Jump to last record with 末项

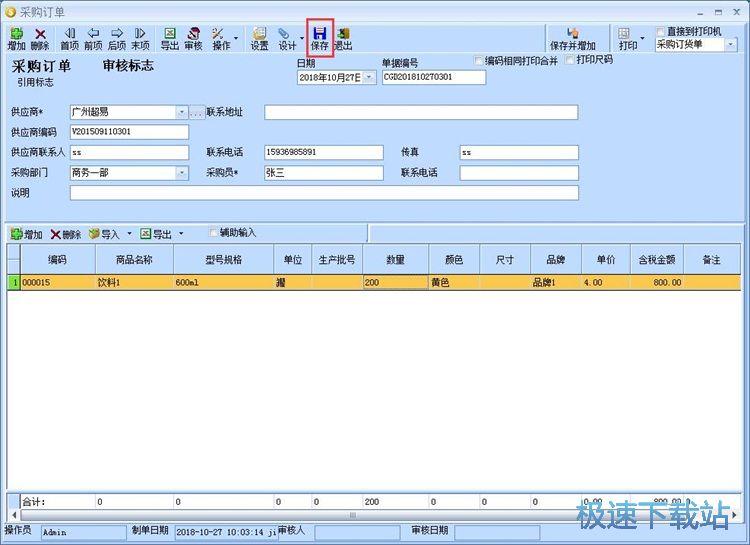[140, 39]
